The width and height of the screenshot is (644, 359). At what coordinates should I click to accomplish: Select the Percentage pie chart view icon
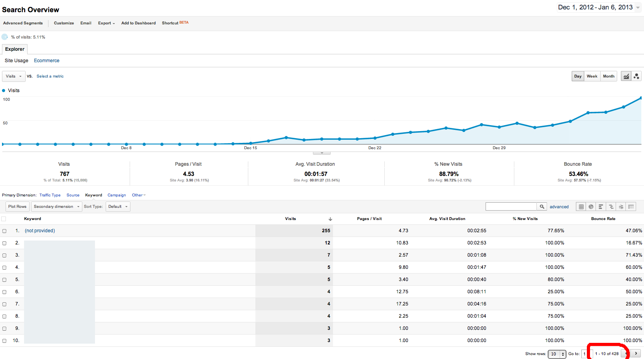[591, 207]
